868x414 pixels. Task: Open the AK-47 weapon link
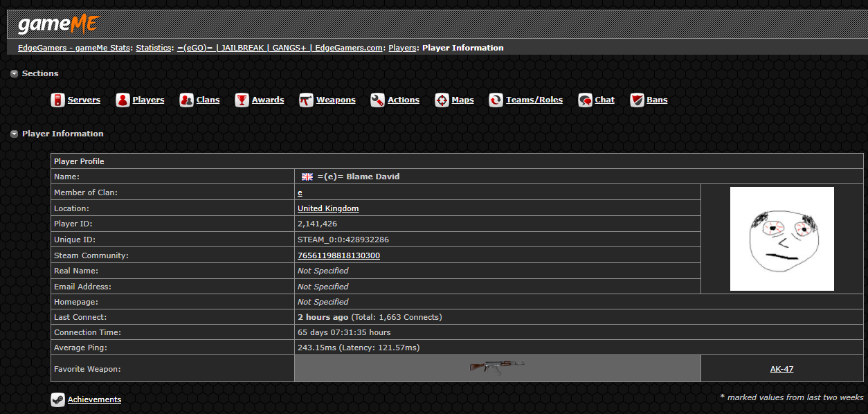pos(781,369)
